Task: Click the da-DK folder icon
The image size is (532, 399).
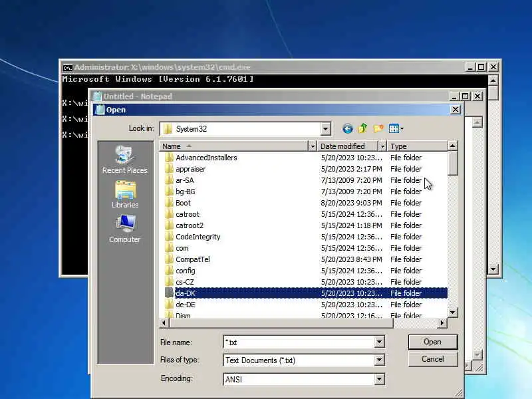Action: [169, 293]
